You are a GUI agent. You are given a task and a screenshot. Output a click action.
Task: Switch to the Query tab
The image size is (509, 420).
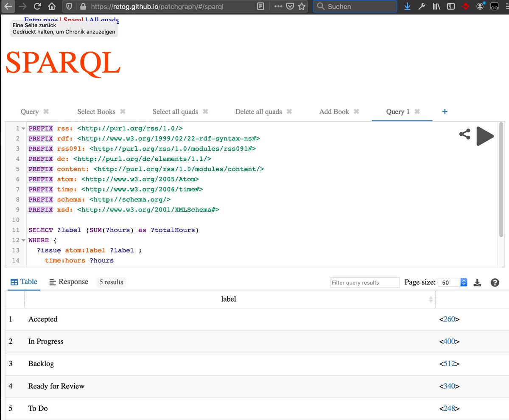pyautogui.click(x=30, y=112)
